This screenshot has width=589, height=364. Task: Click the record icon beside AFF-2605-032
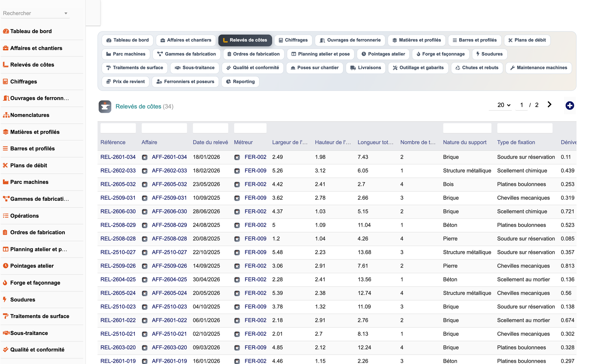point(145,184)
